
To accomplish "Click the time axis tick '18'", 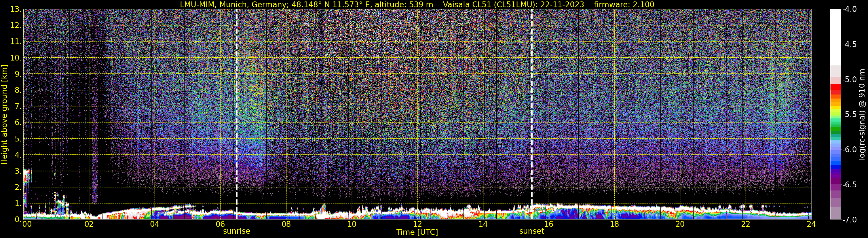I will pyautogui.click(x=615, y=224).
